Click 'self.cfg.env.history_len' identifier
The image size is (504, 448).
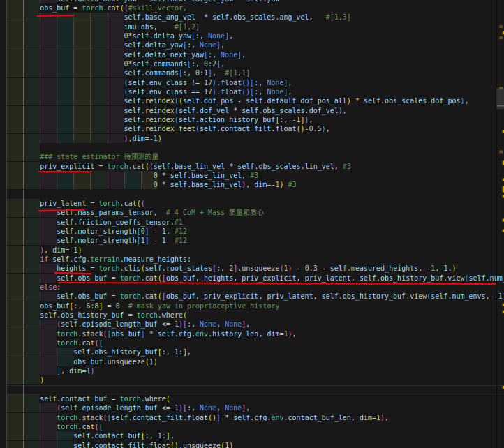point(208,334)
